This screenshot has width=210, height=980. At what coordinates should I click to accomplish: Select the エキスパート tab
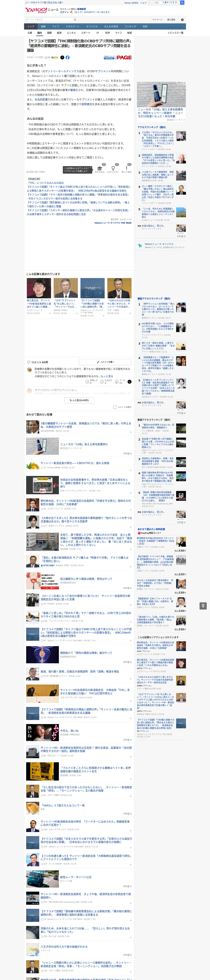pos(72,27)
